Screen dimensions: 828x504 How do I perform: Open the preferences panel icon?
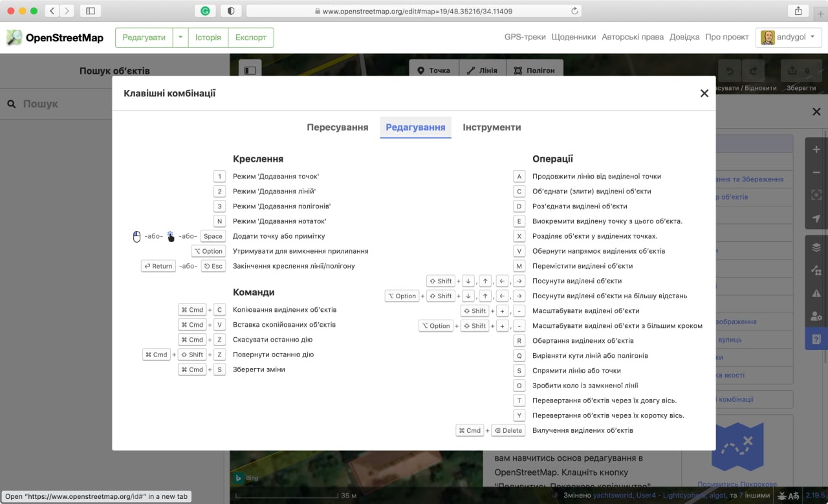point(816,316)
